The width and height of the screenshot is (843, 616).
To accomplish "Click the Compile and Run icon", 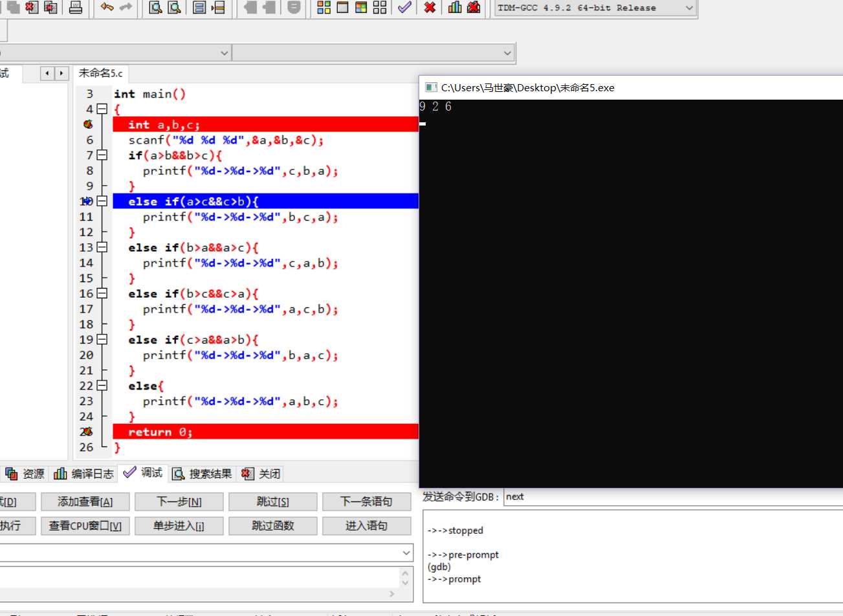I will click(x=362, y=7).
